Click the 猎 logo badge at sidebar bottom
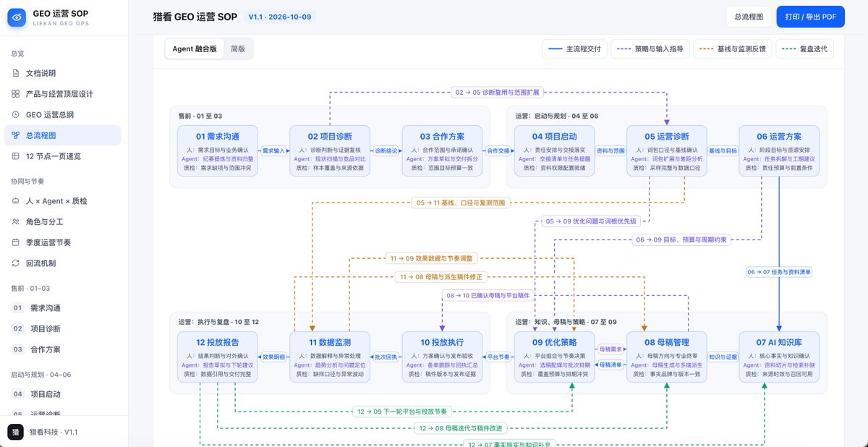868x447 pixels. point(15,432)
